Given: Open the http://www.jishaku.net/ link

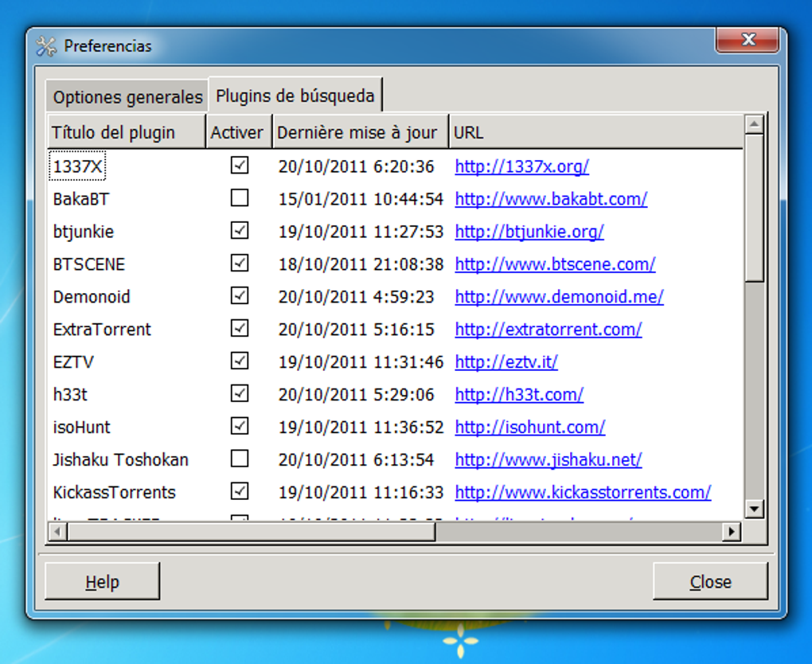Looking at the screenshot, I should [x=548, y=460].
